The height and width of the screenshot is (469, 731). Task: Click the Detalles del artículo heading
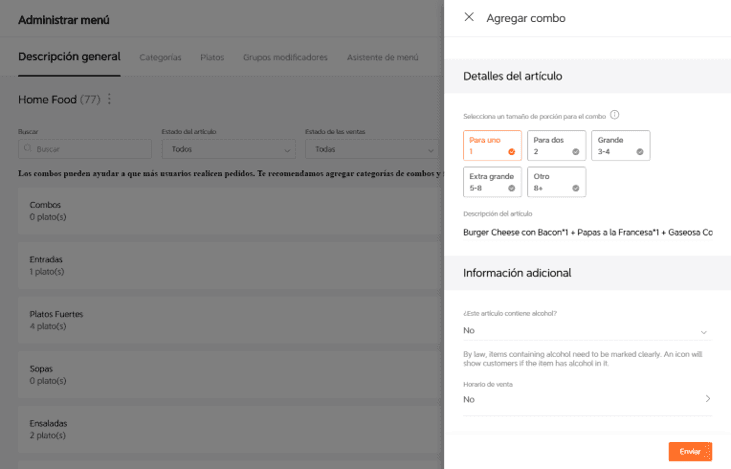512,76
